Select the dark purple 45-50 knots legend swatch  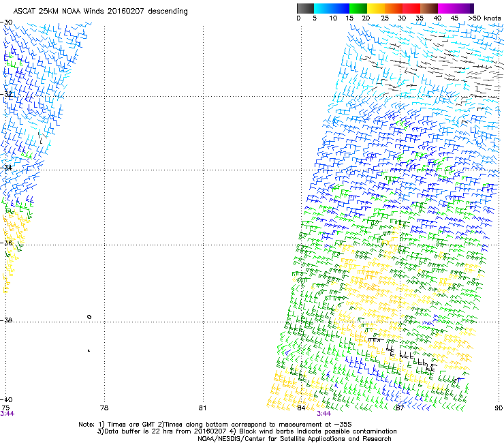(464, 8)
